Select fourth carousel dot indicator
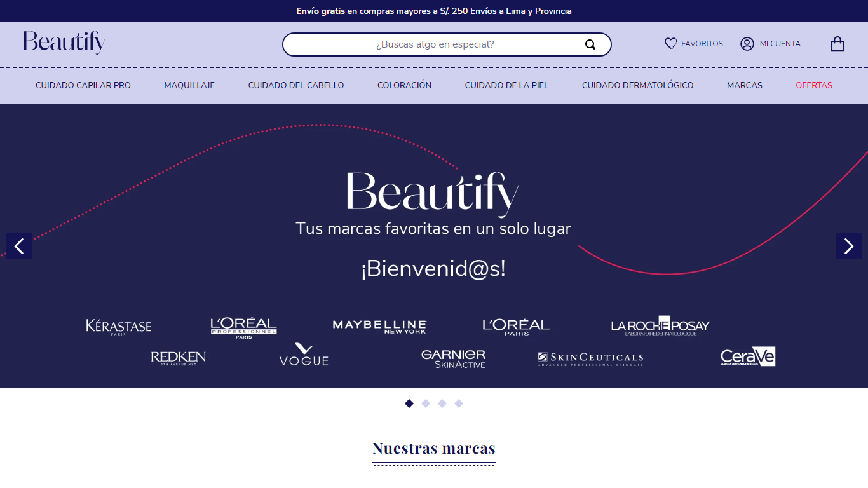Screen dimensions: 868x488 (x=459, y=403)
